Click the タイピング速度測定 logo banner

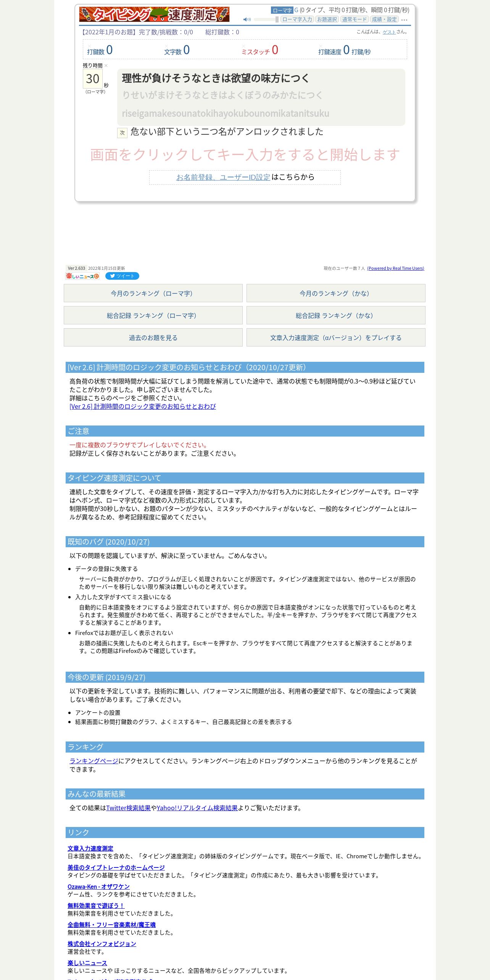coord(154,14)
